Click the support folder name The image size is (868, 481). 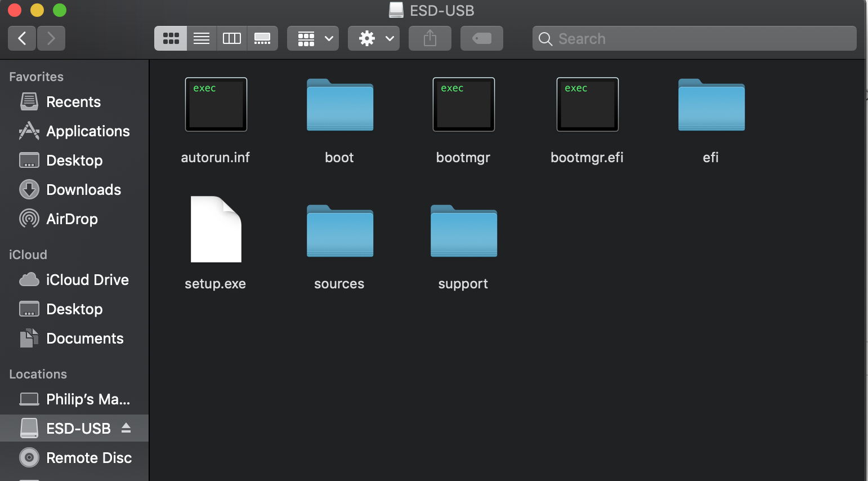coord(463,284)
